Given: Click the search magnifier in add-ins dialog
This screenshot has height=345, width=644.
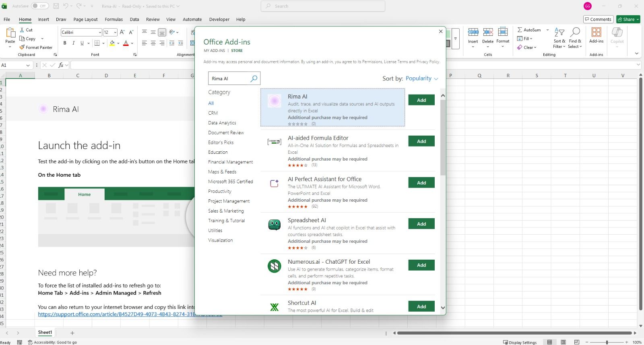Looking at the screenshot, I should pyautogui.click(x=254, y=79).
